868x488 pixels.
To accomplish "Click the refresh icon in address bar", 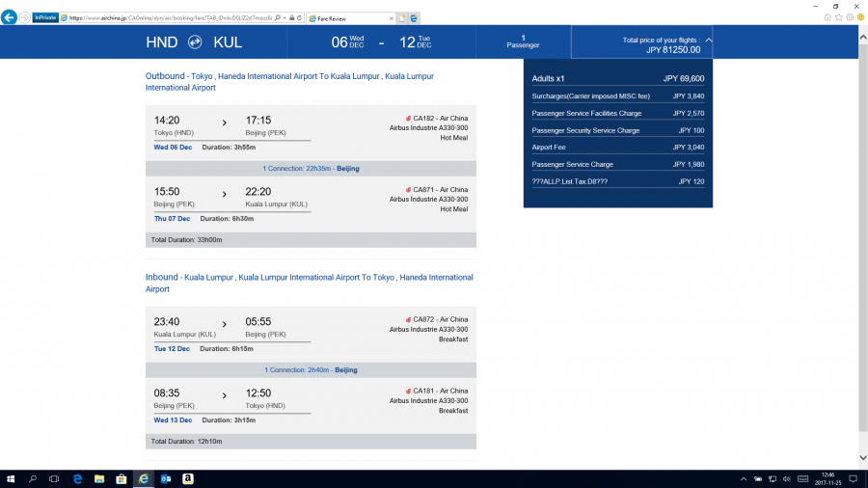I will (301, 17).
